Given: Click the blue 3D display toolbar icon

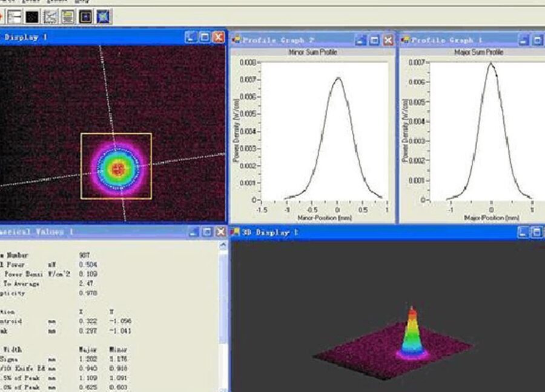Looking at the screenshot, I should point(103,16).
